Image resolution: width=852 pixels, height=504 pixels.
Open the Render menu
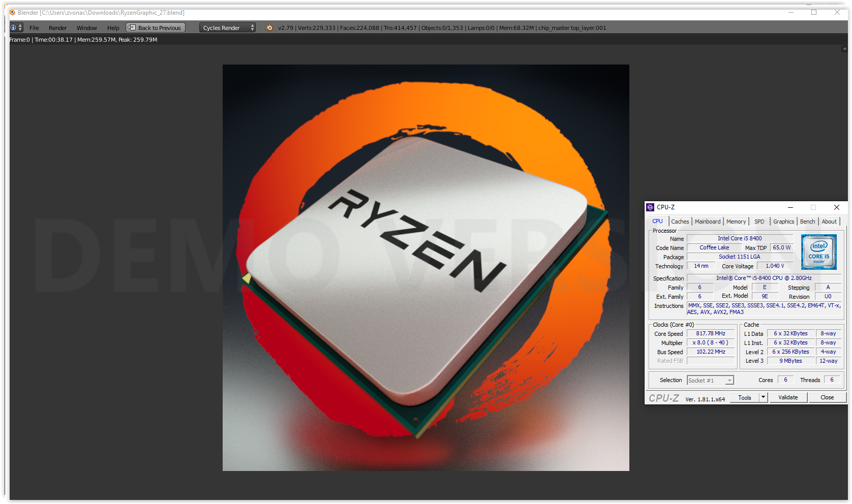(x=57, y=28)
